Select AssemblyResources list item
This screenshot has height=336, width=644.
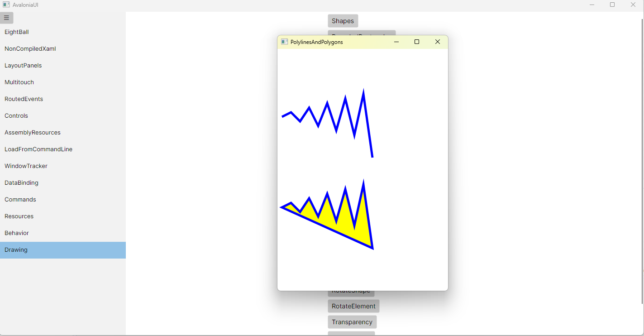(63, 133)
